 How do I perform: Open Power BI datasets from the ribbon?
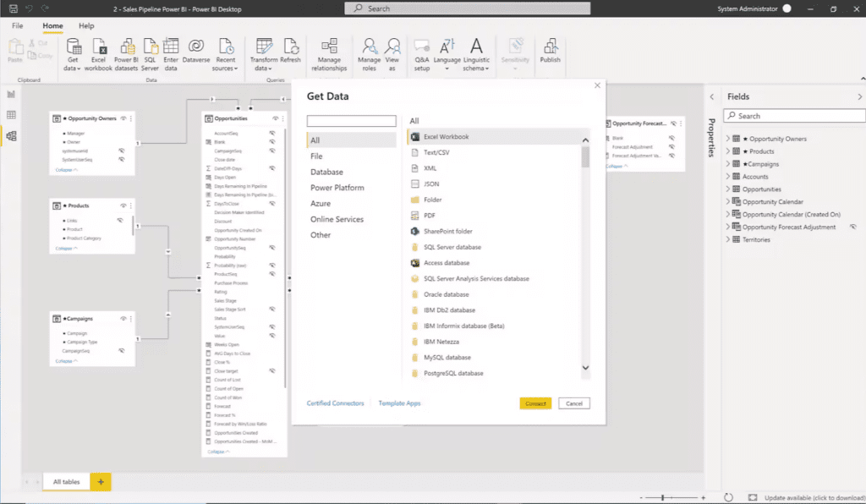click(x=126, y=54)
